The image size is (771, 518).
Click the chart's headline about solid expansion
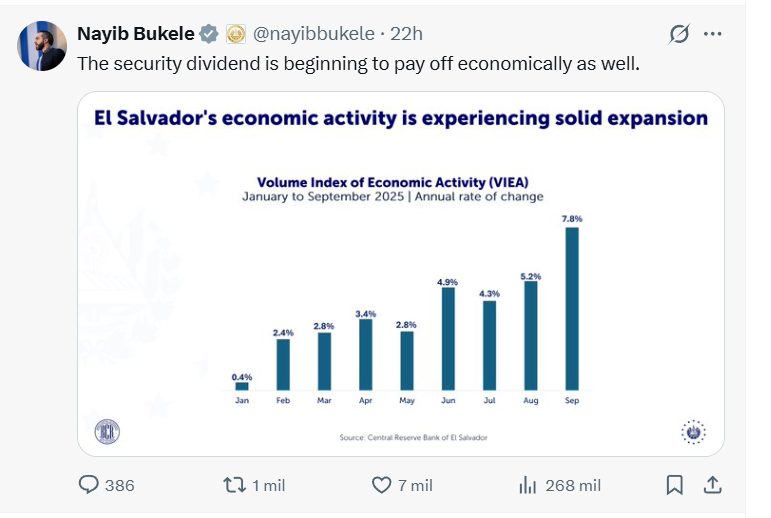[400, 118]
